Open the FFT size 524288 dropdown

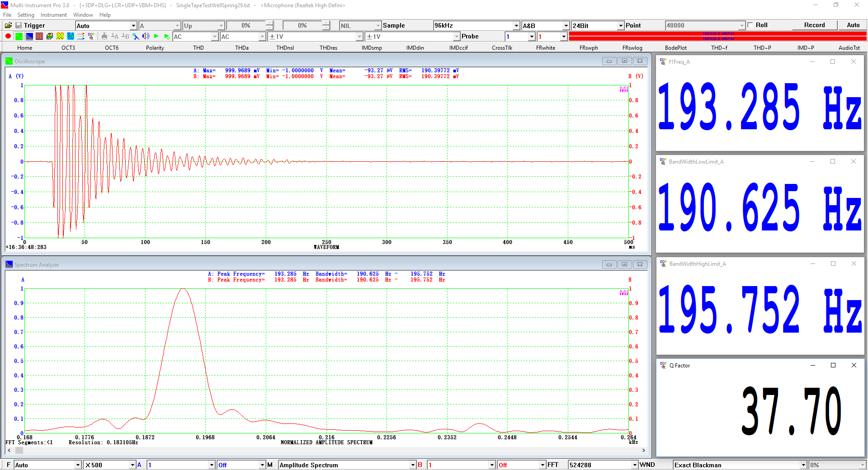[635, 465]
